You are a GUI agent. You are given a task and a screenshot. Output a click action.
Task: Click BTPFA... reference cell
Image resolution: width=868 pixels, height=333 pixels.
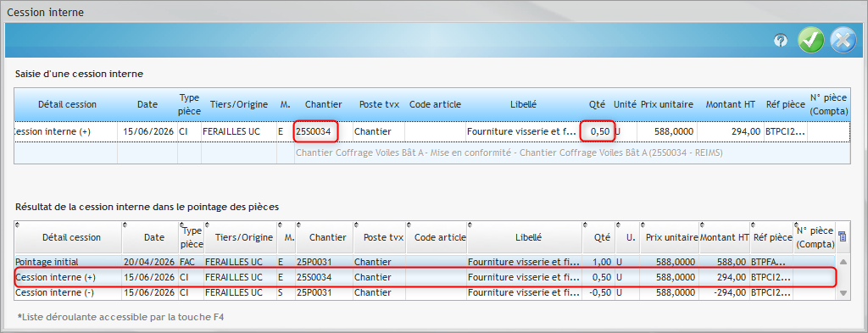point(771,261)
